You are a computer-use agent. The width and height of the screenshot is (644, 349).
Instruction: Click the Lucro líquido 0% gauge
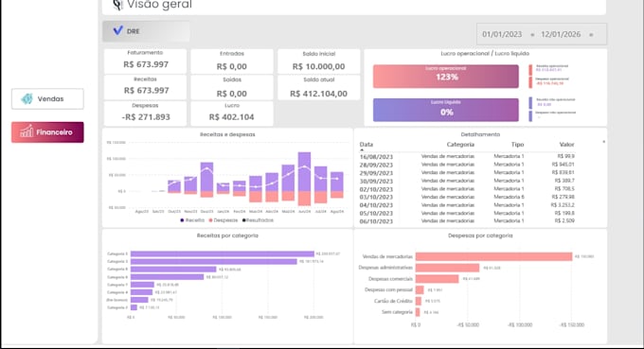click(446, 110)
